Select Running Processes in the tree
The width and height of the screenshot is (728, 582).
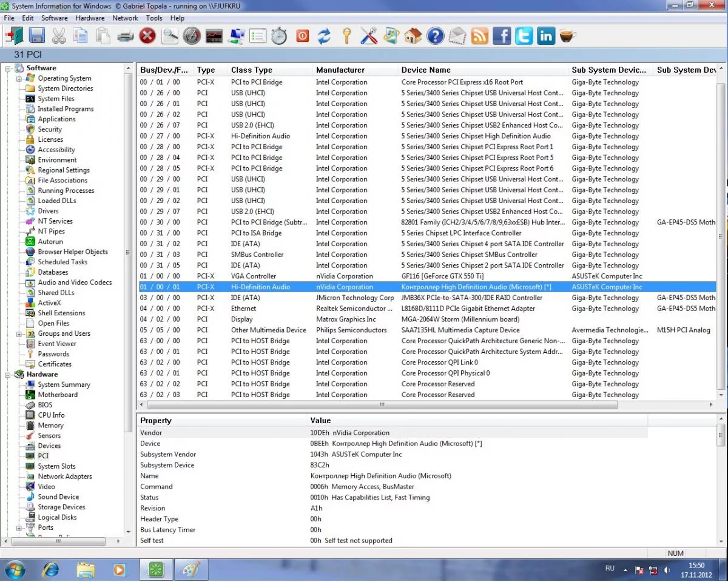(x=66, y=190)
